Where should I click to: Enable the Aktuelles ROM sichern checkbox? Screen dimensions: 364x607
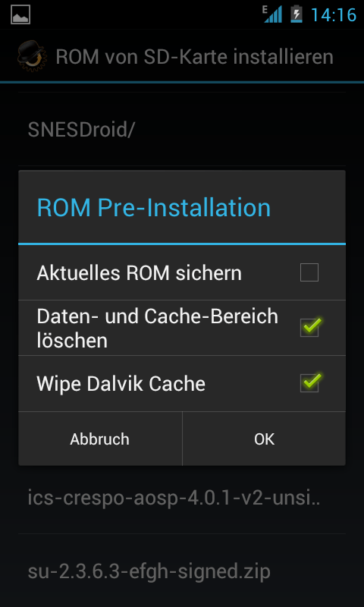pos(309,272)
